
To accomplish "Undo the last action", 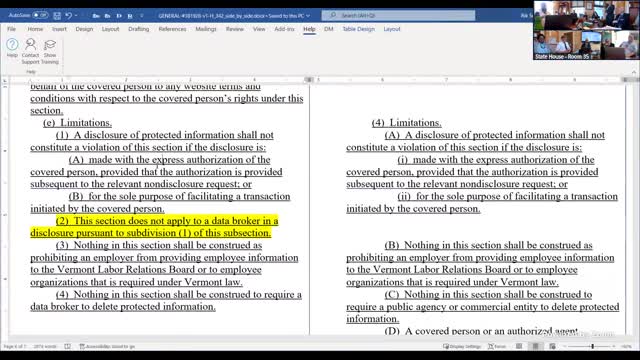I will coord(69,16).
